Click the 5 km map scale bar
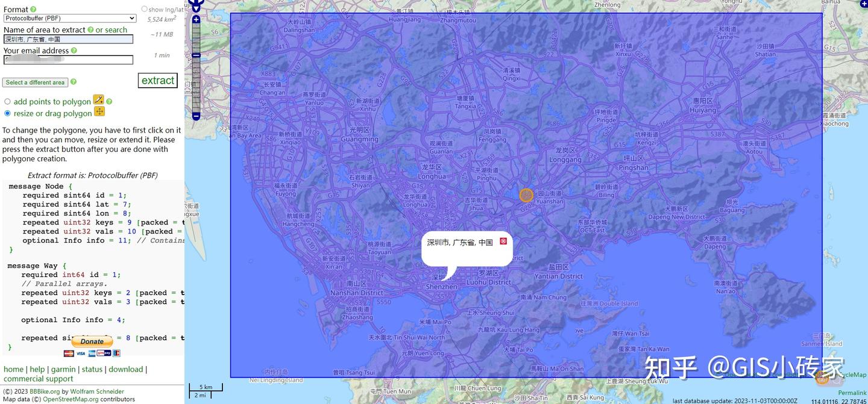This screenshot has width=868, height=404. tap(206, 387)
